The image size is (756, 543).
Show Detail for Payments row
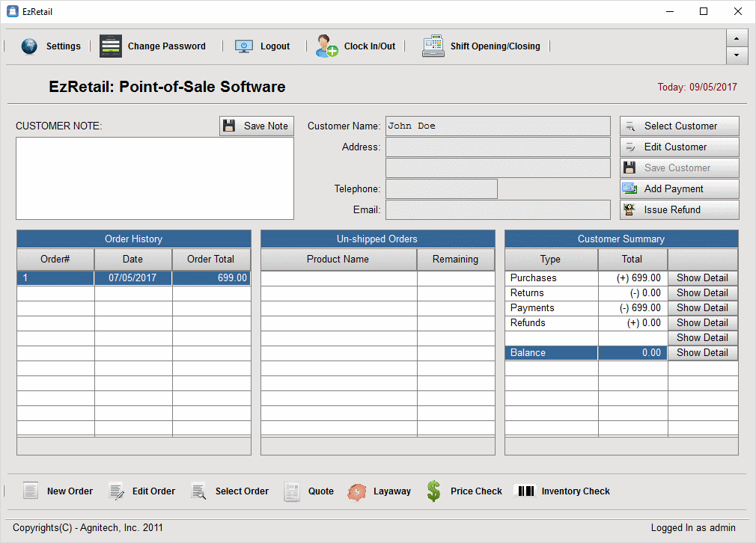pos(703,308)
